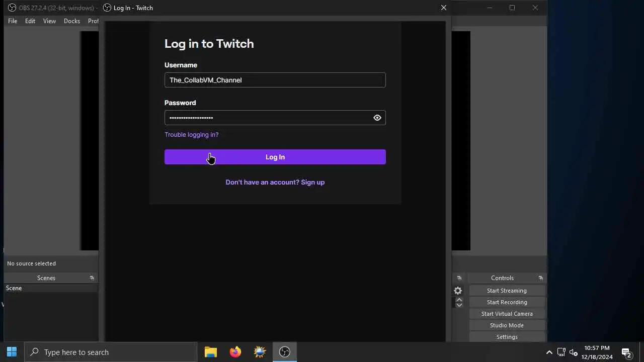Click the volume tray icon
The height and width of the screenshot is (362, 644).
[574, 352]
